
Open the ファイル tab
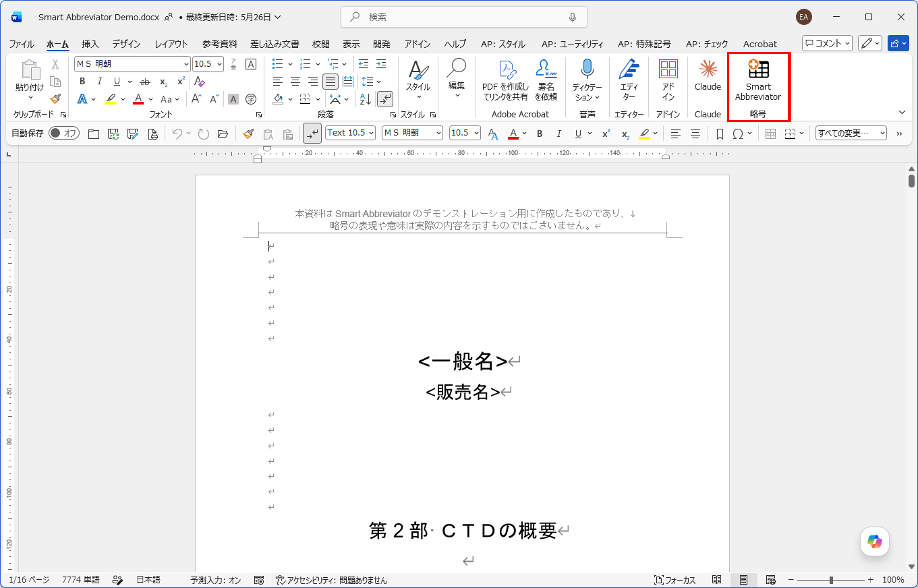21,44
